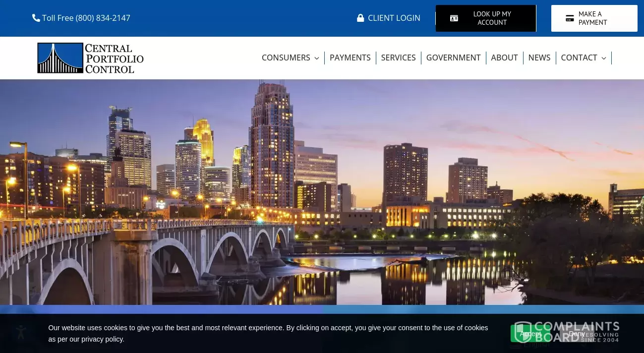Click the phone icon beside Toll Free

[x=36, y=18]
